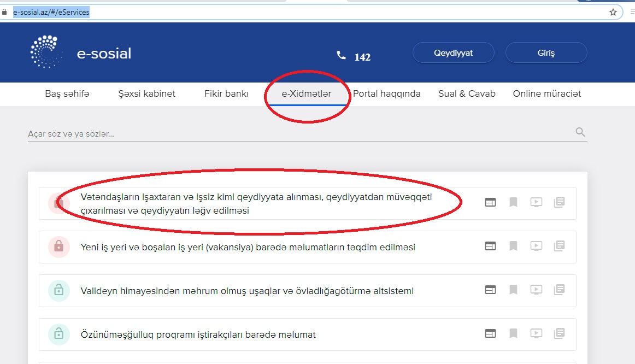Click red lock icon on Yeni iş yeri
Viewport: 635px width, 364px height.
pyautogui.click(x=59, y=247)
